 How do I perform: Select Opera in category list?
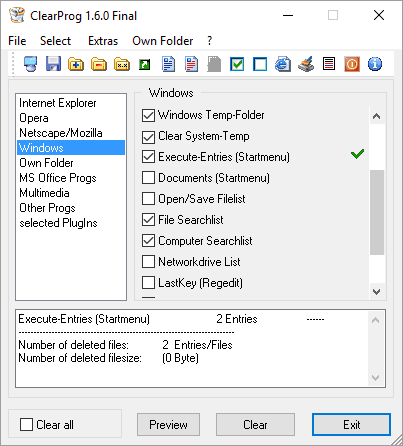pos(71,118)
